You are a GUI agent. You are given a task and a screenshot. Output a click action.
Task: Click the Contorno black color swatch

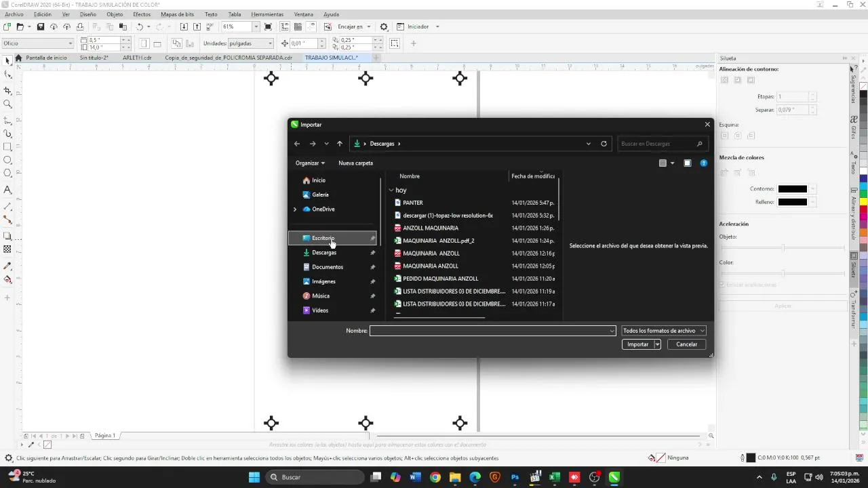[x=793, y=189]
